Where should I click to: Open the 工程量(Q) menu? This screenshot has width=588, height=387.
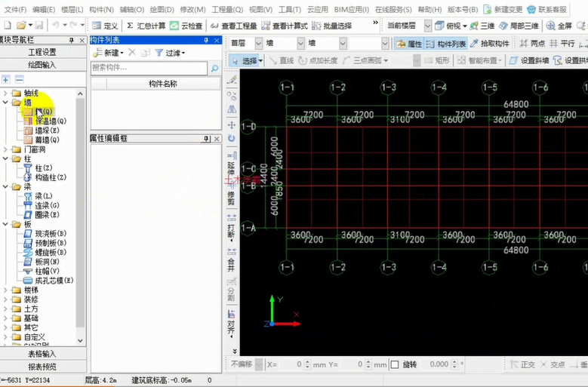[x=227, y=9]
